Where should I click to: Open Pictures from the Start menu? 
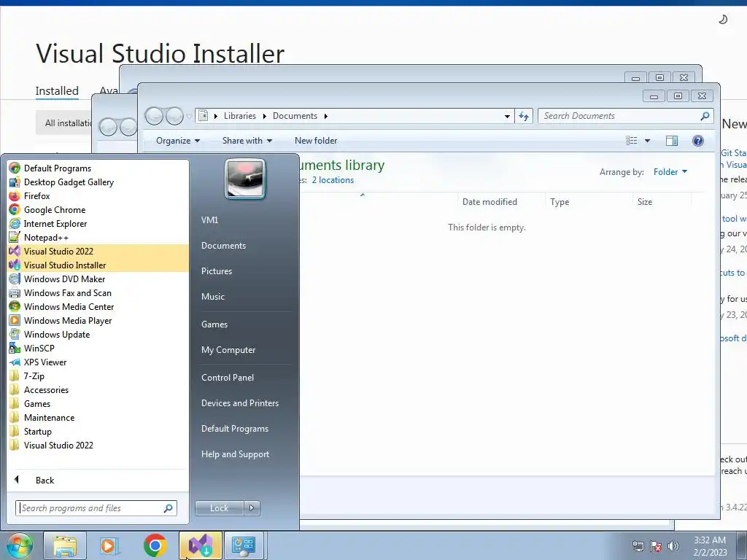click(244, 271)
